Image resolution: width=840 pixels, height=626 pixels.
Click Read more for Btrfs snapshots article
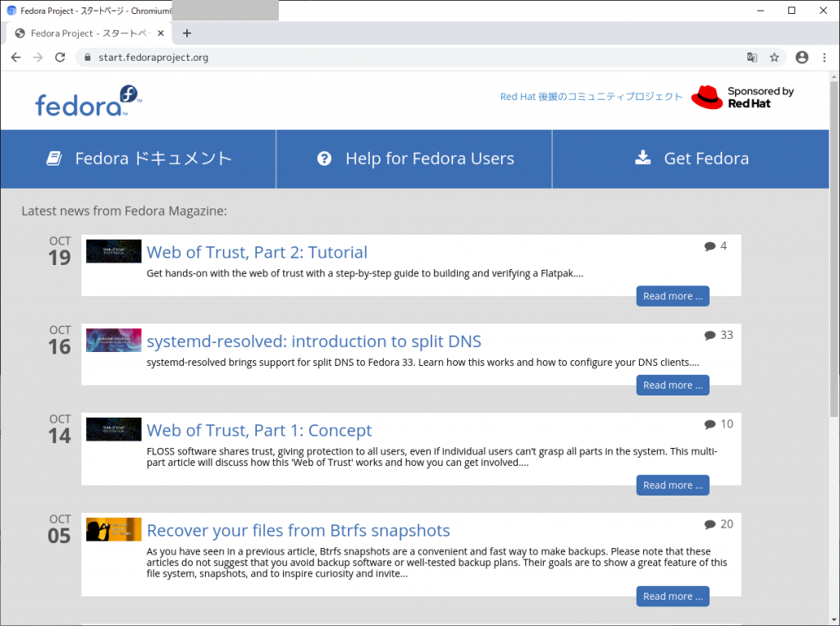tap(673, 596)
